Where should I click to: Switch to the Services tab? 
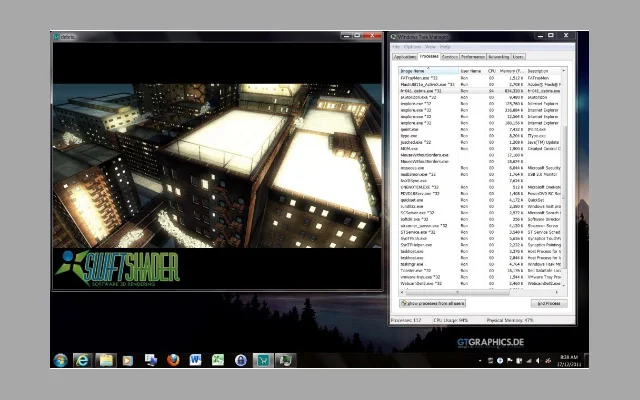pos(449,57)
